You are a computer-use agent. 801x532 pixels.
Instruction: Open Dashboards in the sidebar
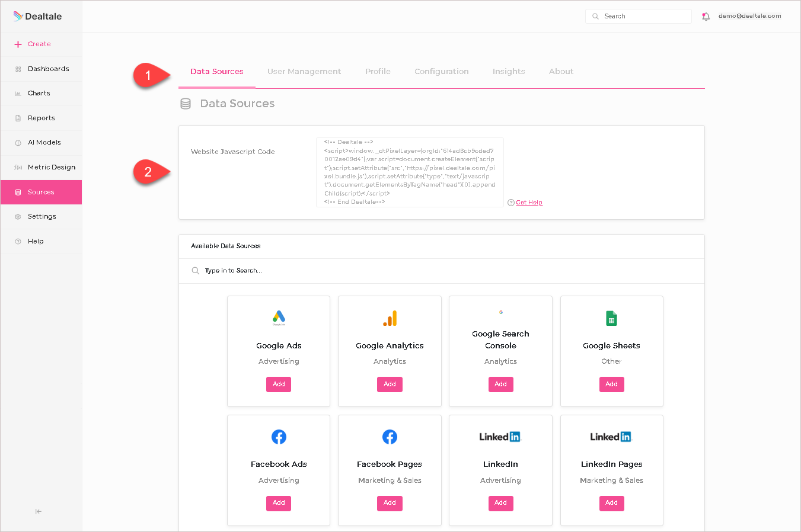[42, 69]
